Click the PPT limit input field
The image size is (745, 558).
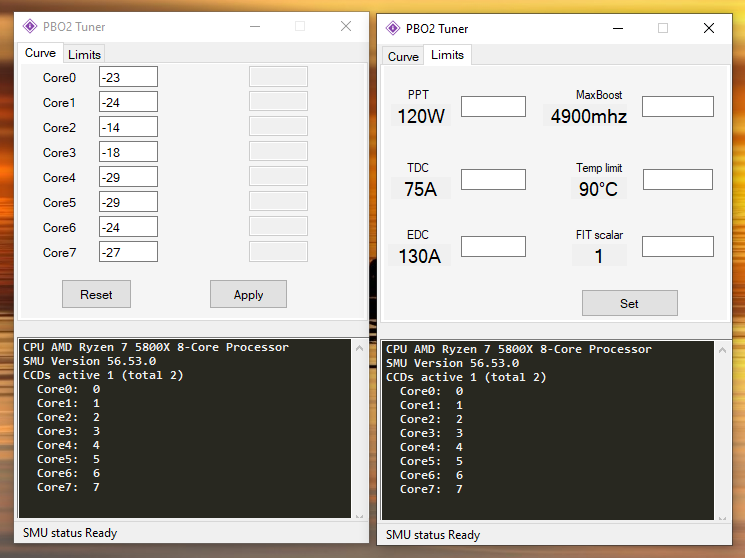[x=493, y=106]
